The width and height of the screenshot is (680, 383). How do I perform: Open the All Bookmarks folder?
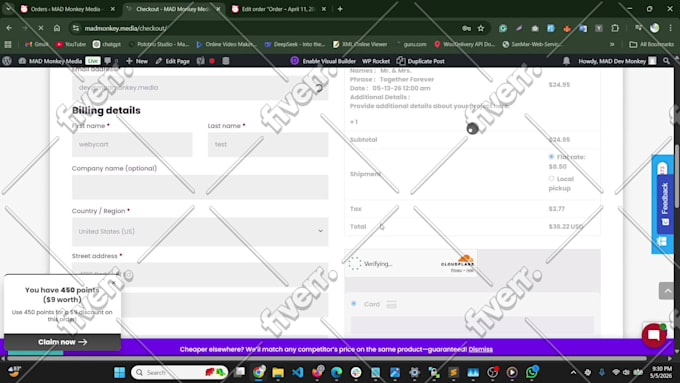tap(652, 44)
